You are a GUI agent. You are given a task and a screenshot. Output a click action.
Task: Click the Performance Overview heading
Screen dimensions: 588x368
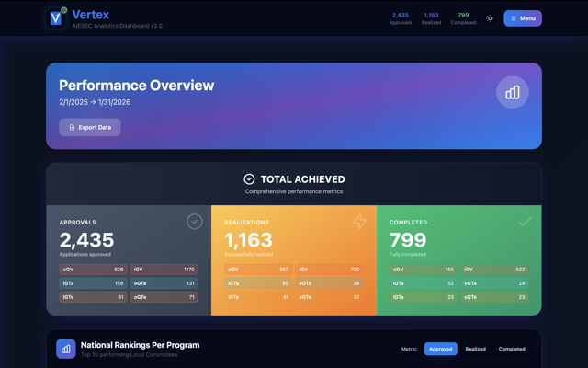(137, 86)
